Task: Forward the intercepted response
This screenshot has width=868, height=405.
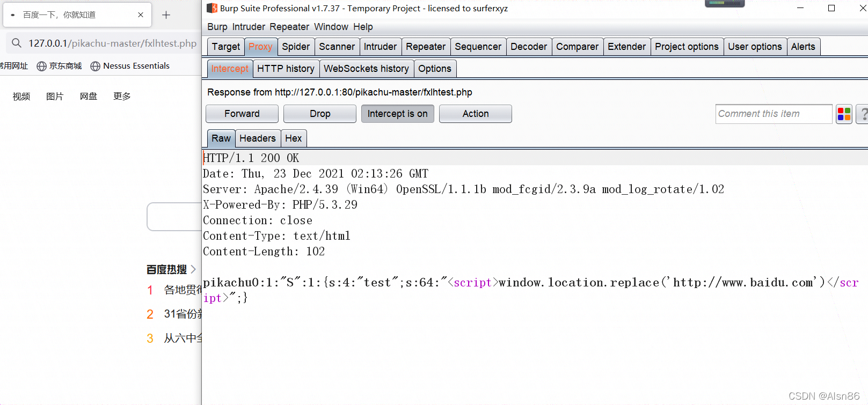Action: tap(242, 114)
